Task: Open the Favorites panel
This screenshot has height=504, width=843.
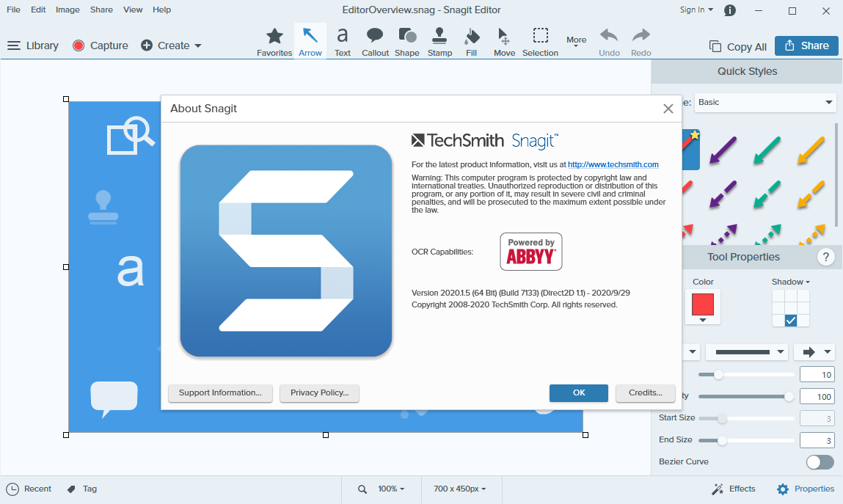Action: [x=274, y=40]
